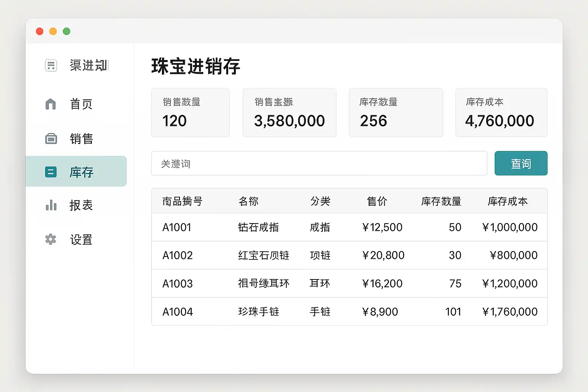Screen dimensions: 588x392
Task: Focus the keyword search input field
Action: 319,163
